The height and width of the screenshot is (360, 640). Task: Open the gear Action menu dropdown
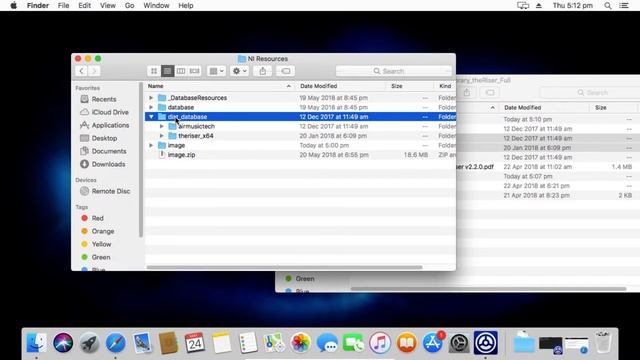239,71
